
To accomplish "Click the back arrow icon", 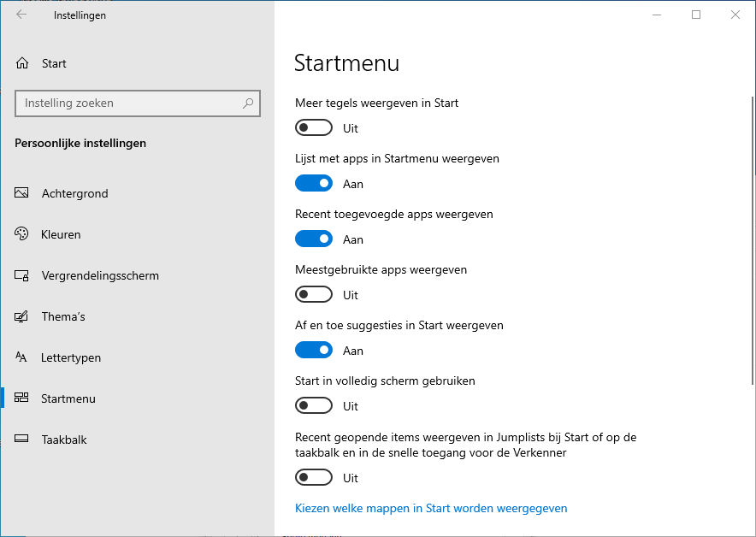I will [21, 15].
